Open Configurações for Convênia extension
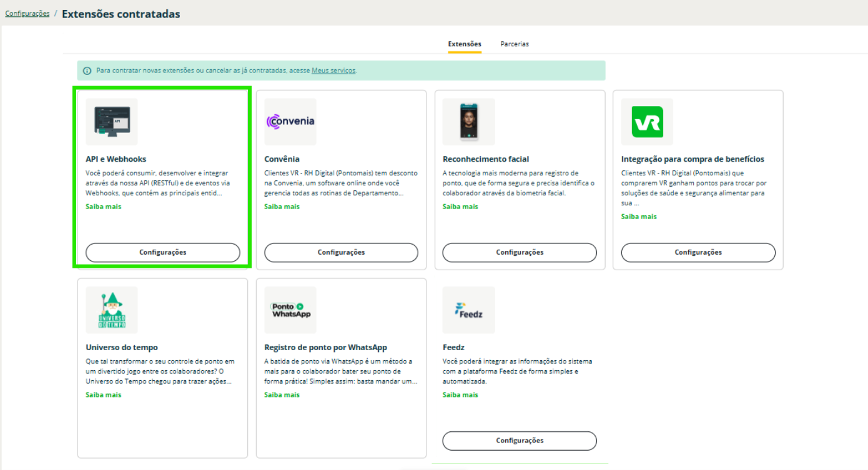 [x=341, y=252]
